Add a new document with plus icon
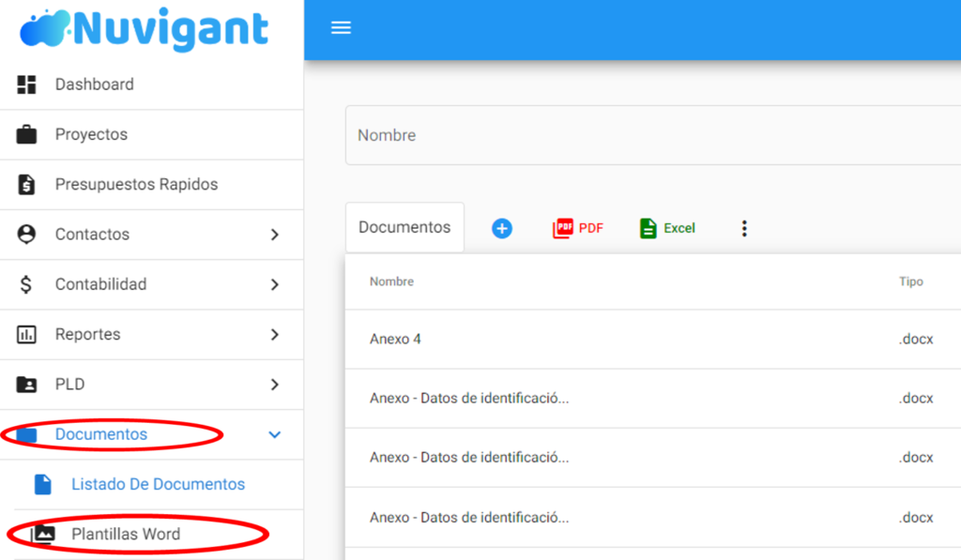 (x=502, y=229)
